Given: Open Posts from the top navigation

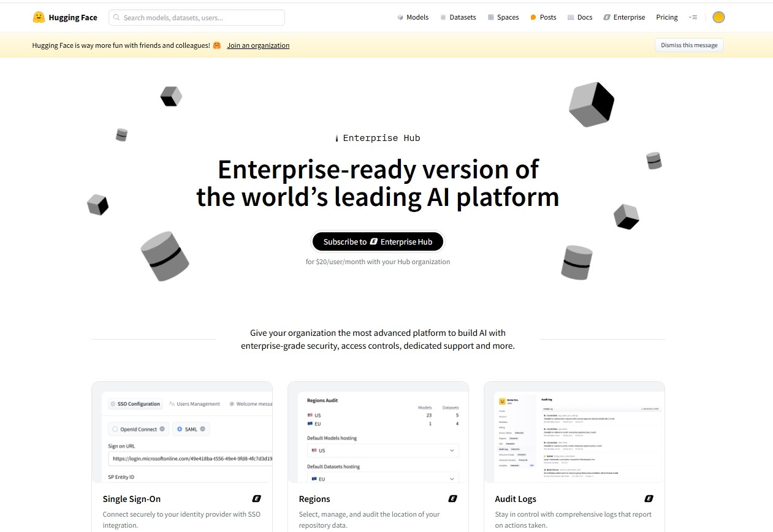Looking at the screenshot, I should coord(543,17).
